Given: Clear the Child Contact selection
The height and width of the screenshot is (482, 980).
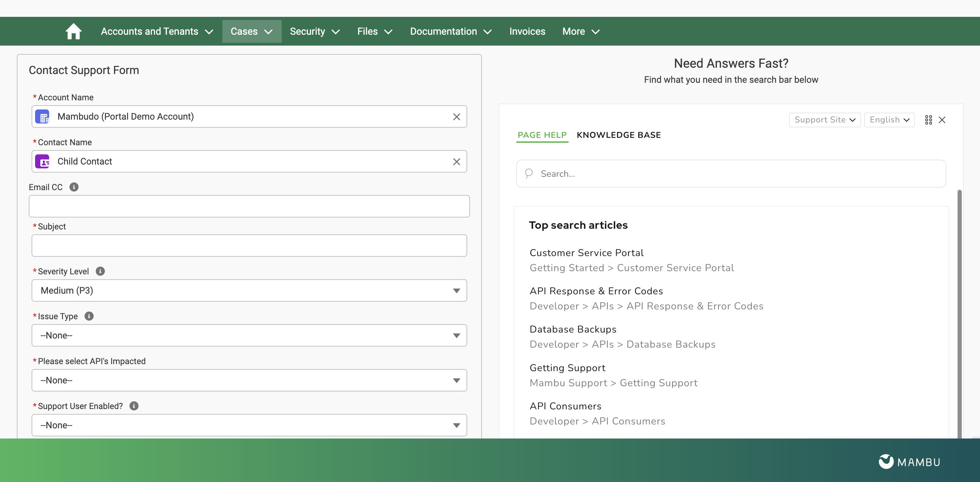Looking at the screenshot, I should [456, 162].
